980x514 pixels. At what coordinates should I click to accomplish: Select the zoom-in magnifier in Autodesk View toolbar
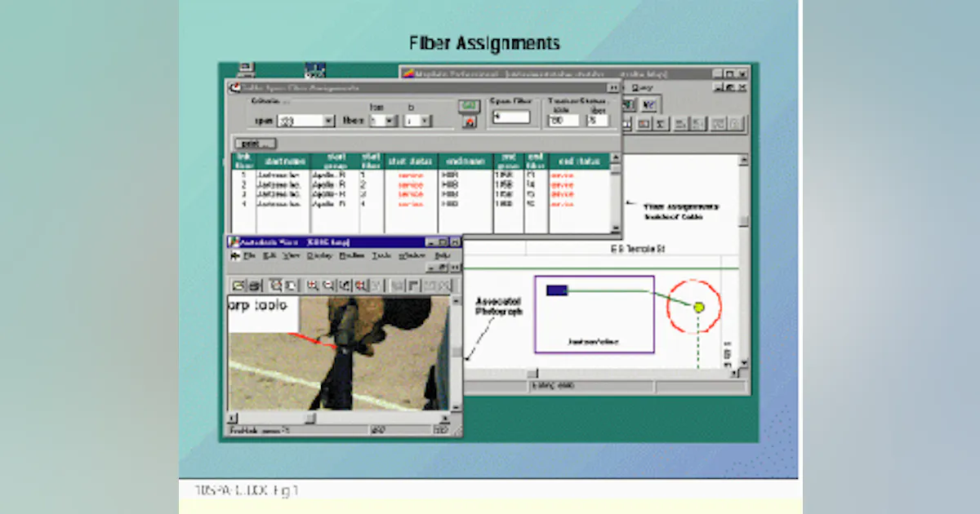(313, 286)
